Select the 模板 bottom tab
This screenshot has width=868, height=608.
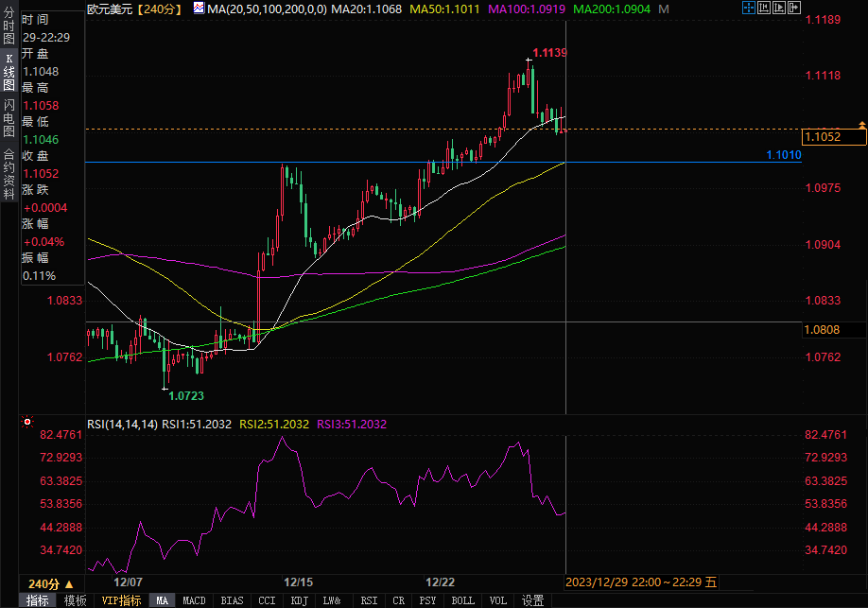click(x=76, y=600)
